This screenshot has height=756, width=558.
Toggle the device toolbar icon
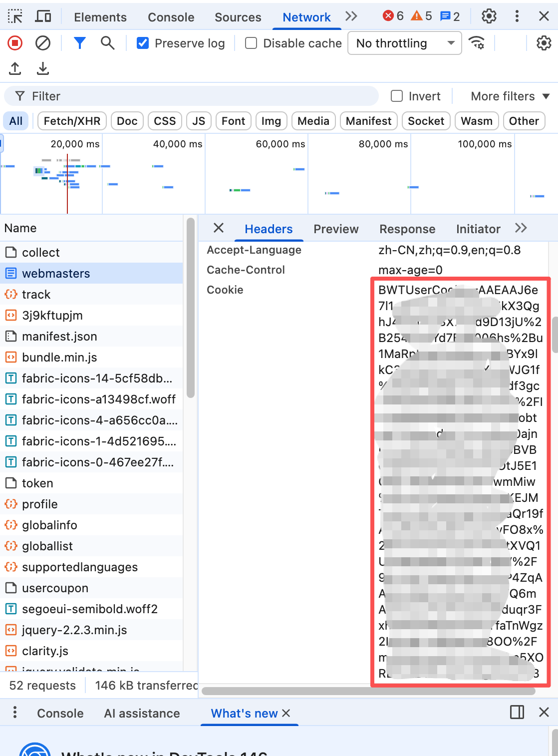[43, 16]
